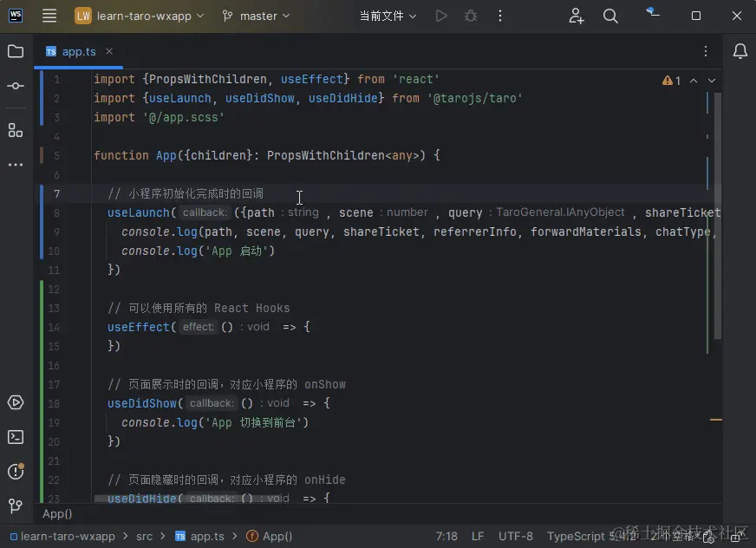The height and width of the screenshot is (548, 756).
Task: Open Code With Me add-user icon
Action: pos(576,16)
